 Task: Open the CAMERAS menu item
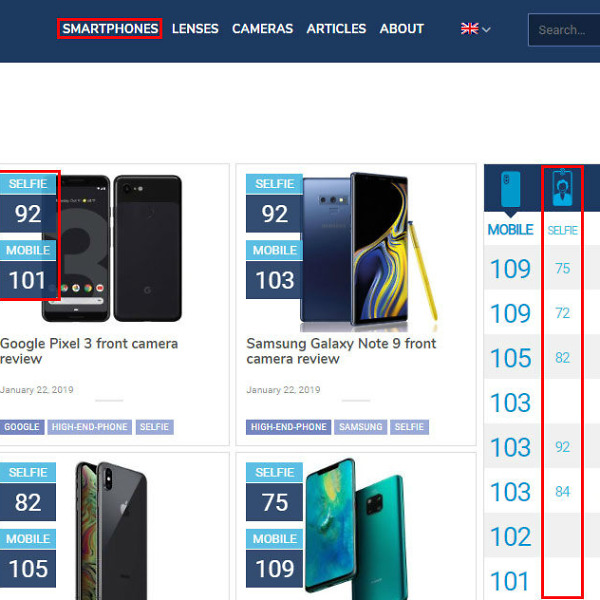point(262,29)
